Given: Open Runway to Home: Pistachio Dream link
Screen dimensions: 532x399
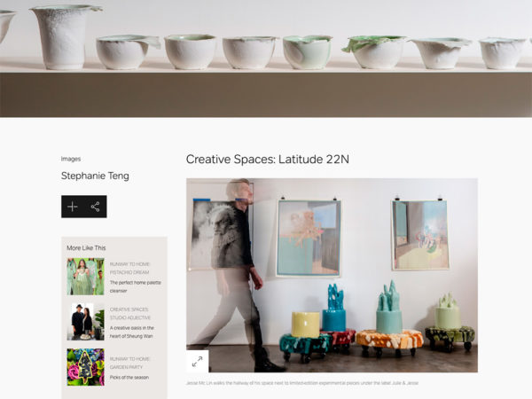Looking at the screenshot, I should 129,268.
